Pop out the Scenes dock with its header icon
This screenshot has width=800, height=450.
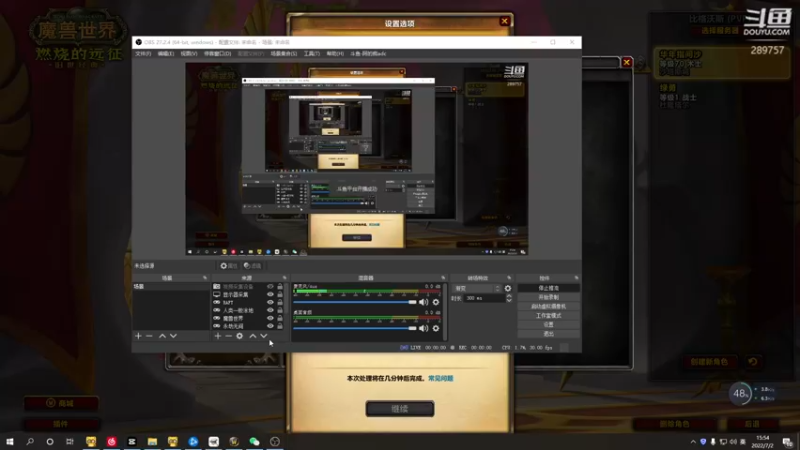coord(205,278)
